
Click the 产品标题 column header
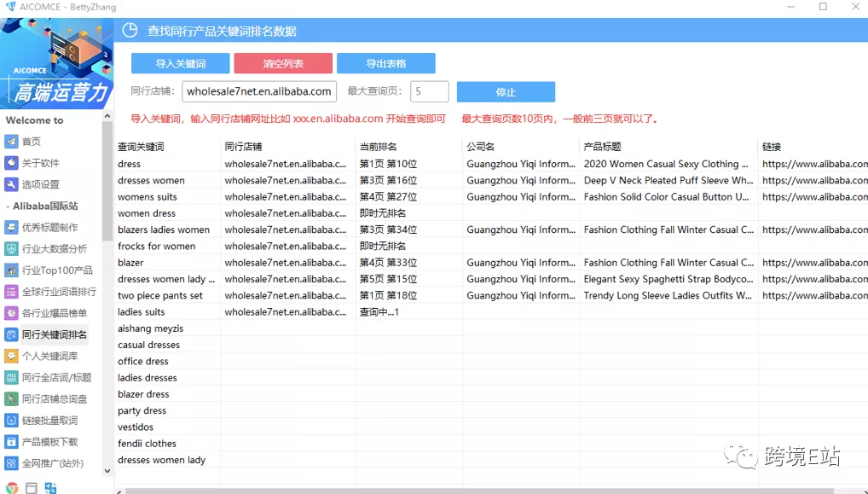(602, 147)
